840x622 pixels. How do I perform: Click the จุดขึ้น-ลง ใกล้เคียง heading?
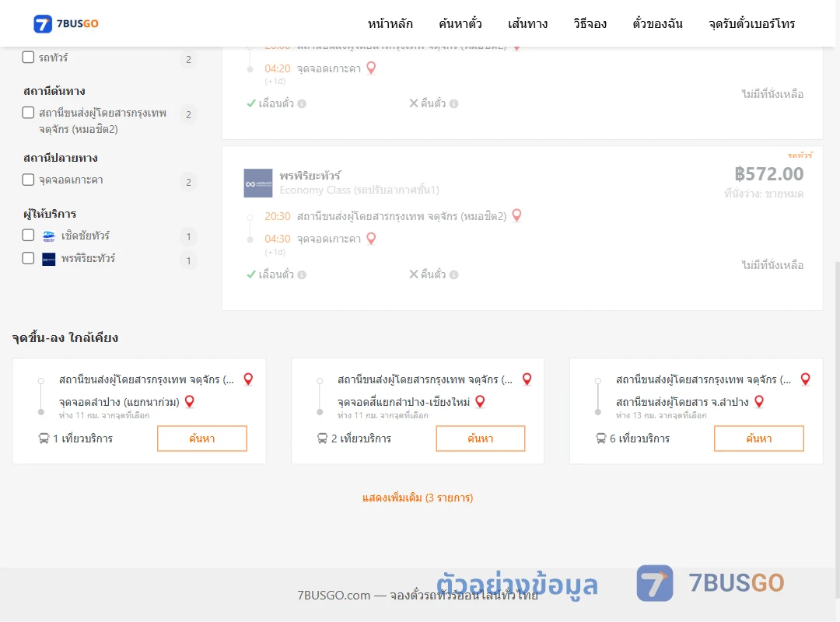(x=65, y=338)
